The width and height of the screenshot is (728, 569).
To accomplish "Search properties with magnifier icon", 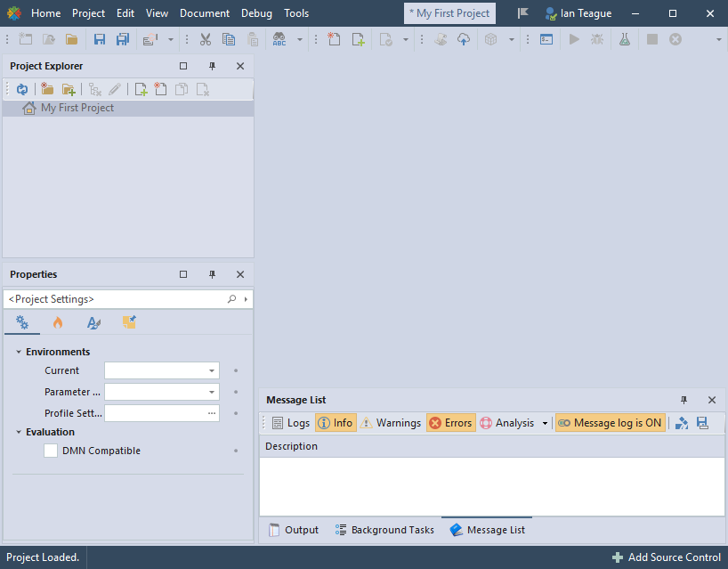I will [231, 299].
